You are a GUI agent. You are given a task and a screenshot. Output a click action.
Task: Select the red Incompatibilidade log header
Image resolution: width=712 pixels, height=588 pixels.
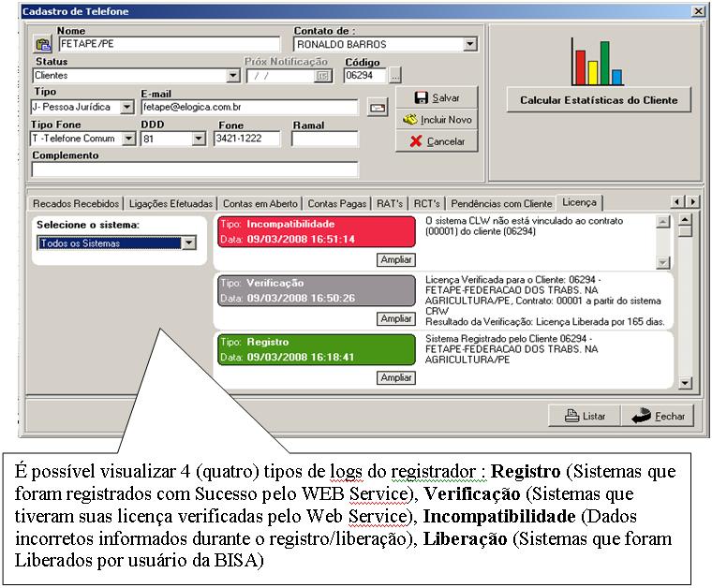(316, 231)
